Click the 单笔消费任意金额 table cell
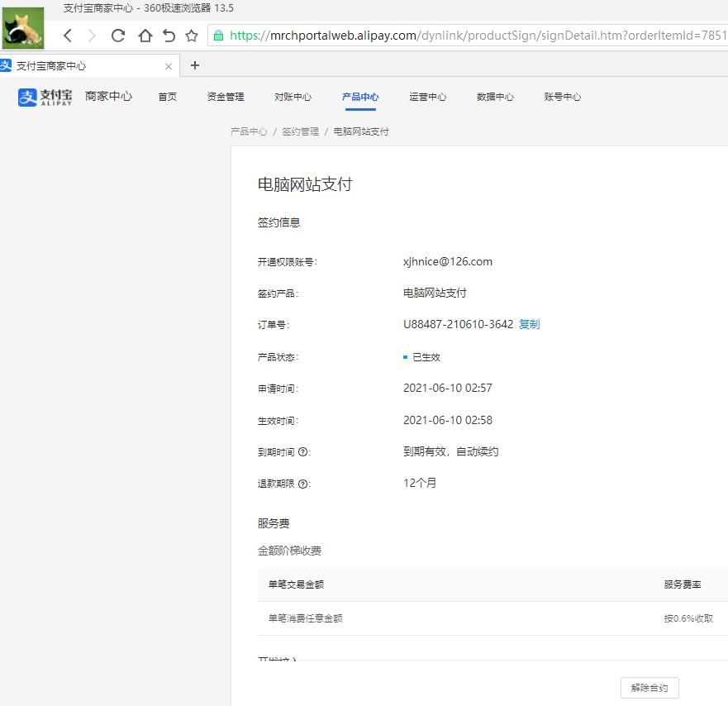This screenshot has width=728, height=706. [305, 618]
